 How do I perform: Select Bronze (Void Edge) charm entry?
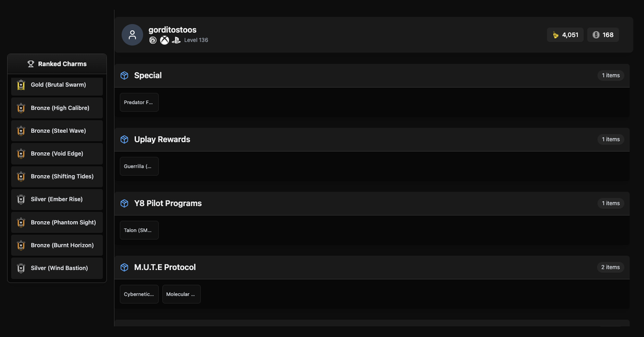click(57, 153)
